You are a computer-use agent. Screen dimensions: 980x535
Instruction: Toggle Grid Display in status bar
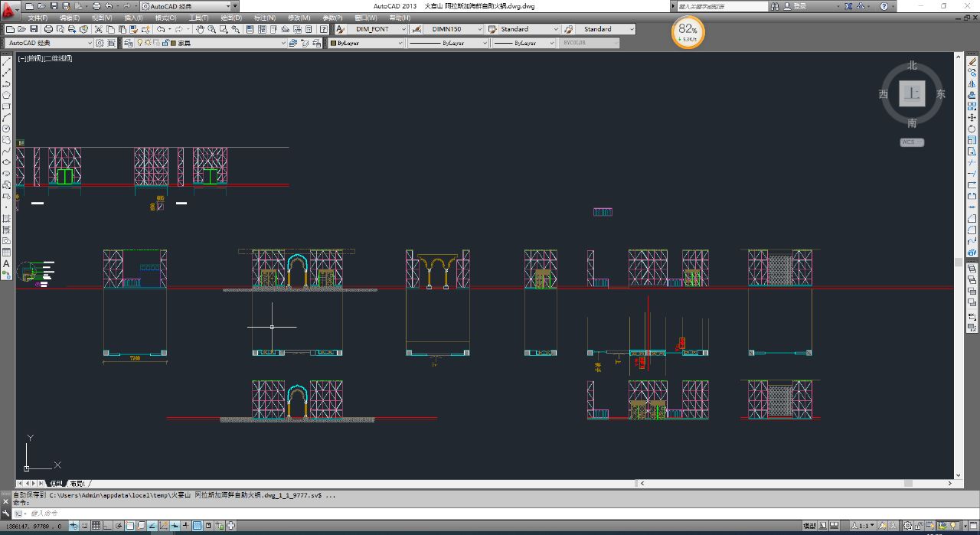click(x=96, y=526)
